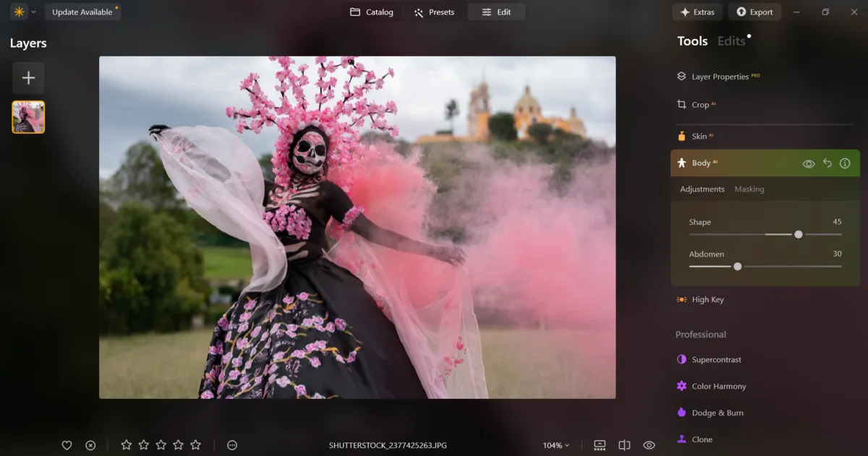Open the Crop AI tool
Screen dimensions: 868x456
click(x=698, y=104)
